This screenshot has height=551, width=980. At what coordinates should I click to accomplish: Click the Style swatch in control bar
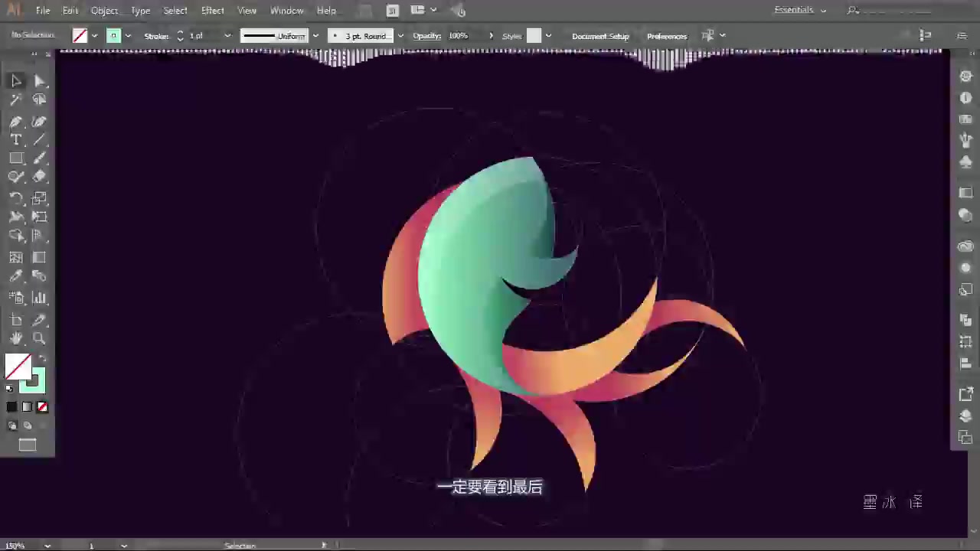[x=534, y=36]
